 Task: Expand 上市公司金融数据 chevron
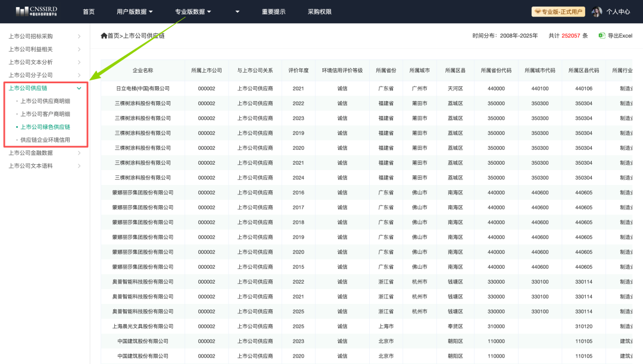[79, 153]
